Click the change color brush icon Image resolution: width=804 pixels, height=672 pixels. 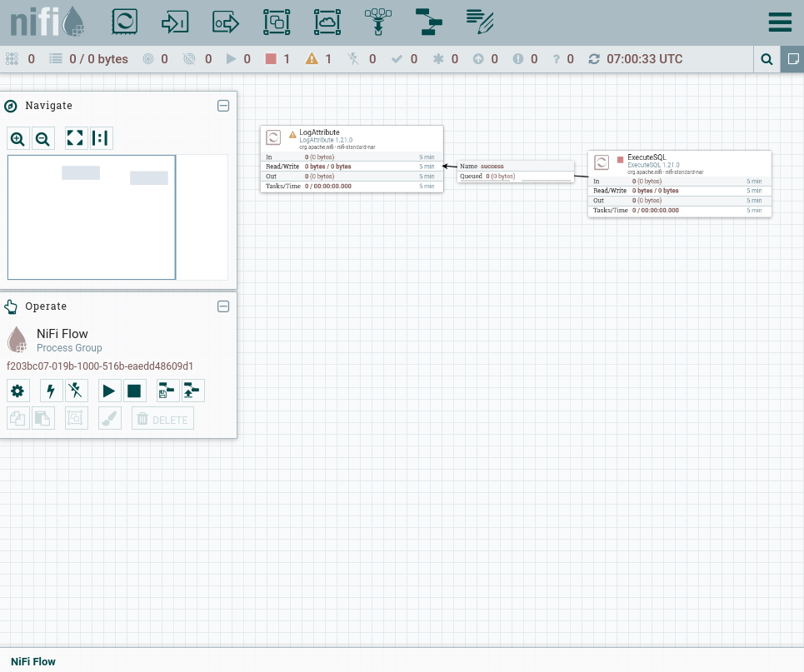(109, 419)
